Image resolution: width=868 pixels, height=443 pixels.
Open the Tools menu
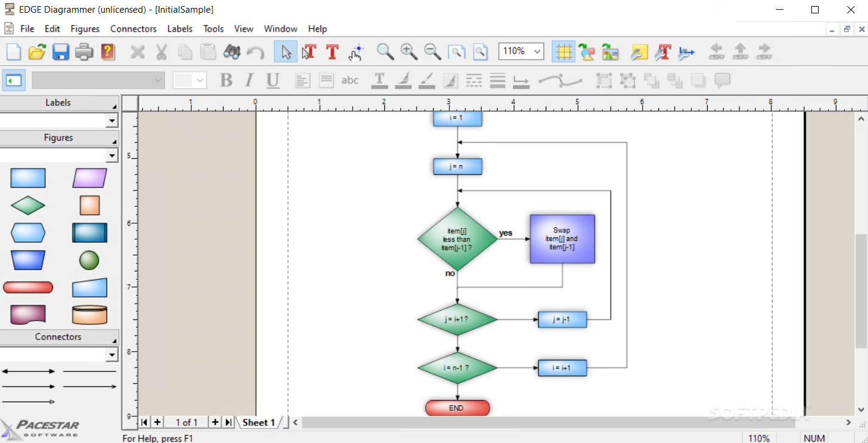coord(214,29)
